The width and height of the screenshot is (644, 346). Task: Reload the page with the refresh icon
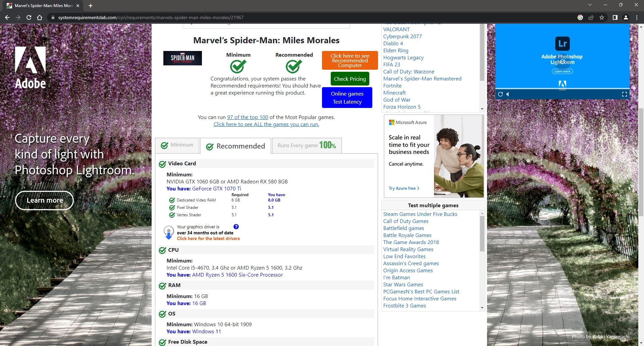click(x=29, y=17)
